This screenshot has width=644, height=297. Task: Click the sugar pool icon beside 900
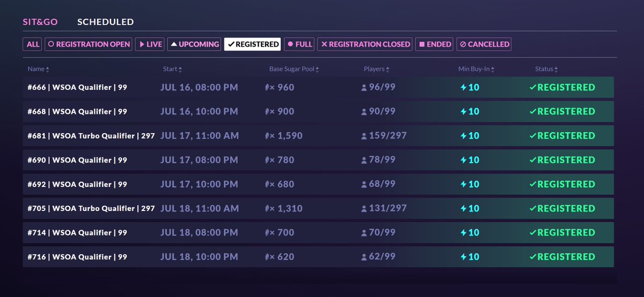pyautogui.click(x=267, y=111)
